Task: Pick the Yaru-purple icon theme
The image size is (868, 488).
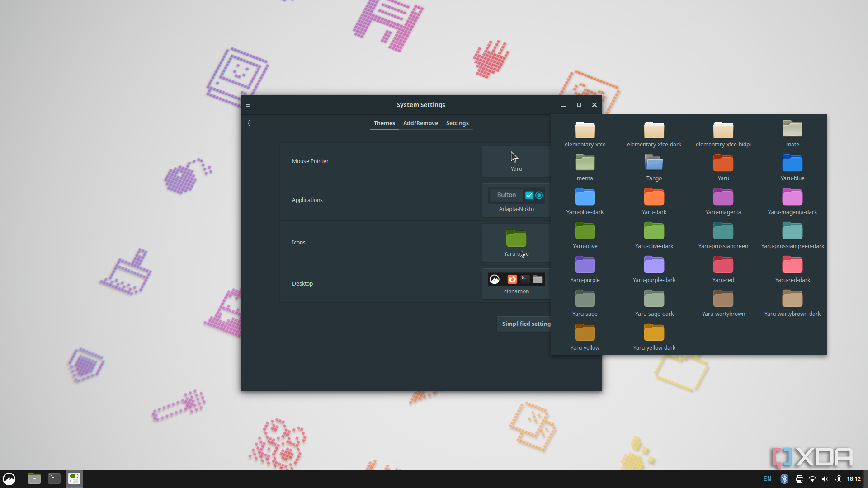Action: [585, 270]
